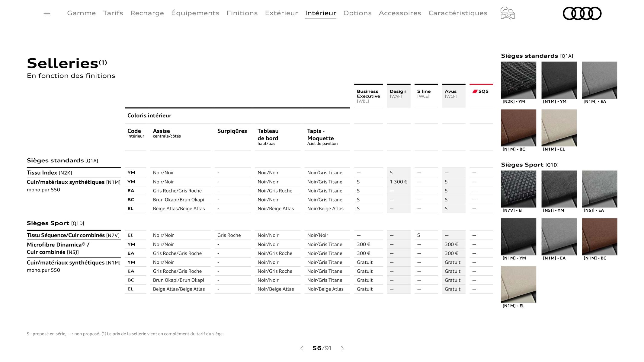Click the Assise column header
Screen dimensions: 644x362
pyautogui.click(x=167, y=133)
